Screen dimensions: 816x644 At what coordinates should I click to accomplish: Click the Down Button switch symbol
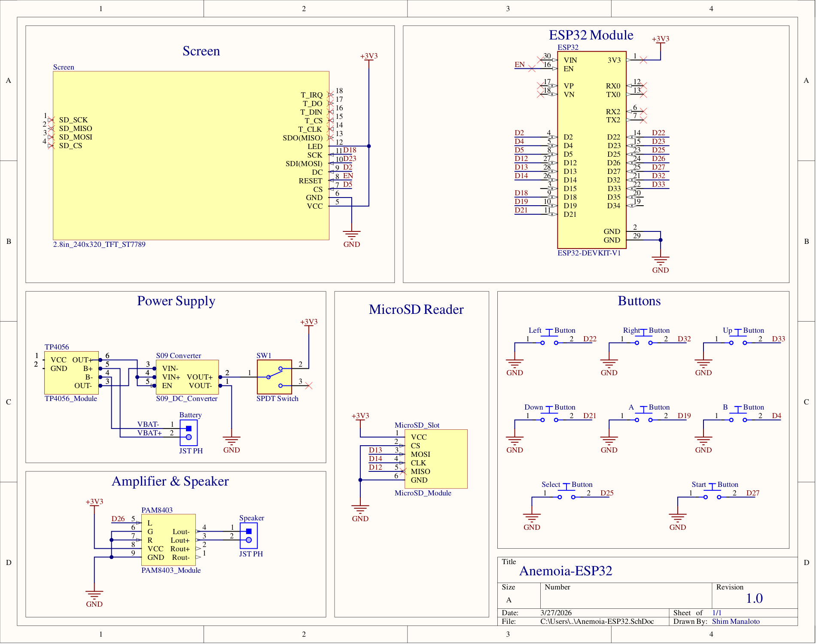point(549,415)
